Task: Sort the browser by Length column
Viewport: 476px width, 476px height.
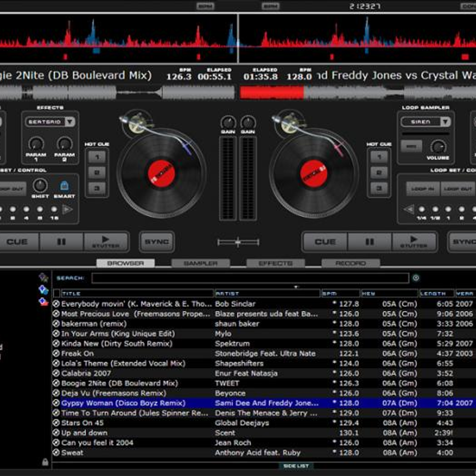Action: [436, 294]
